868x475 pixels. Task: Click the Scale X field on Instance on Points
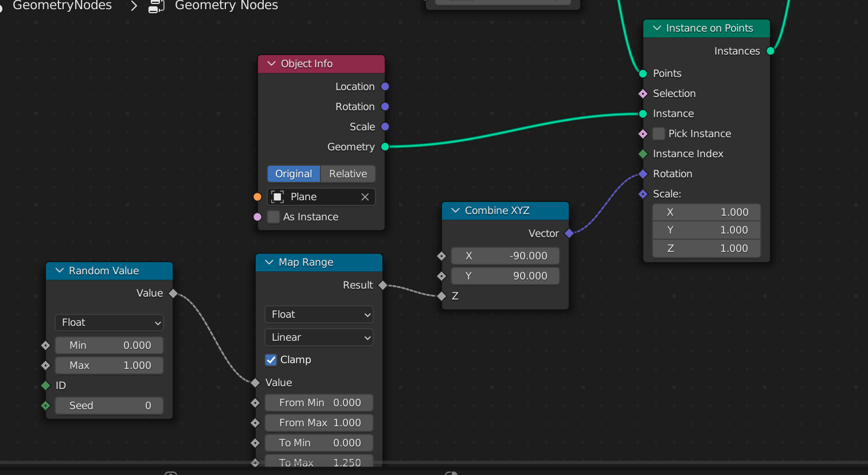coord(706,212)
